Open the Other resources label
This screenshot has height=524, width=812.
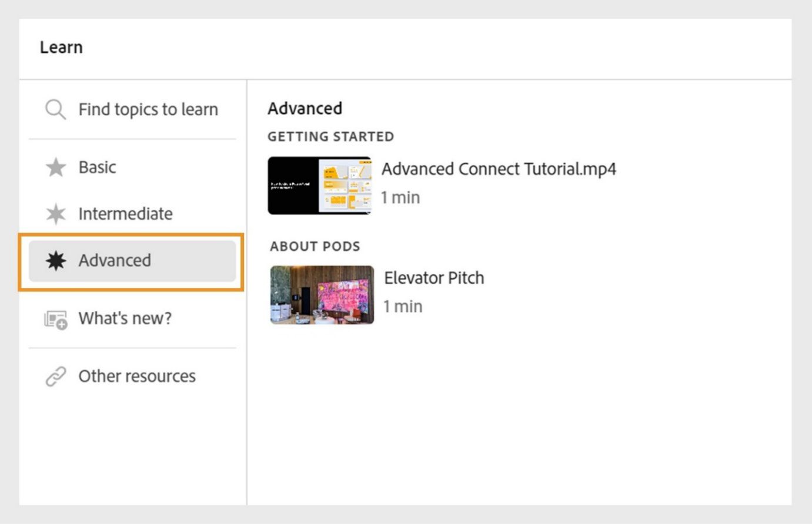click(x=137, y=376)
